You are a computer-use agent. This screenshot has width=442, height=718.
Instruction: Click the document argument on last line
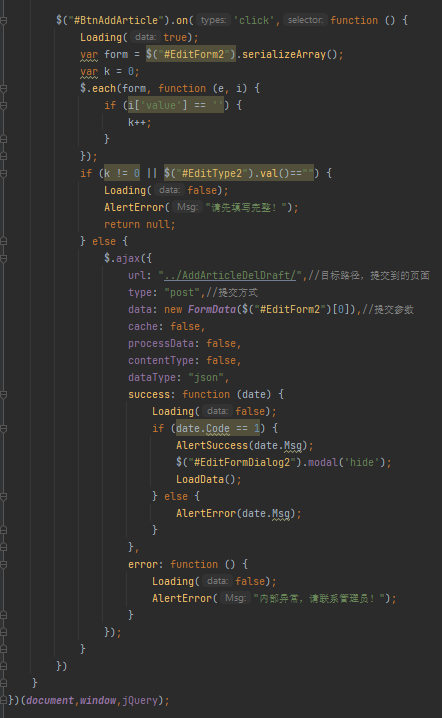point(50,700)
